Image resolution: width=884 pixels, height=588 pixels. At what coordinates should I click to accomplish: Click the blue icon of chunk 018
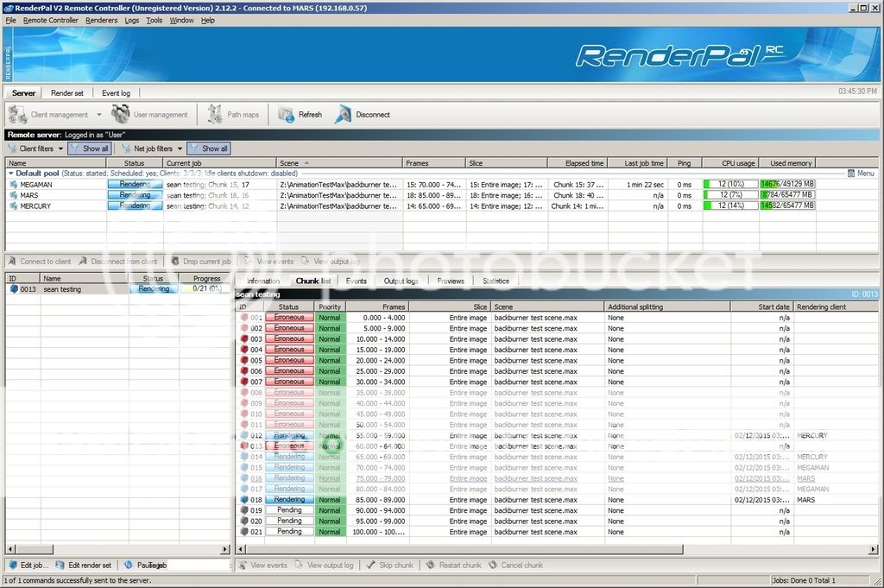click(x=244, y=499)
